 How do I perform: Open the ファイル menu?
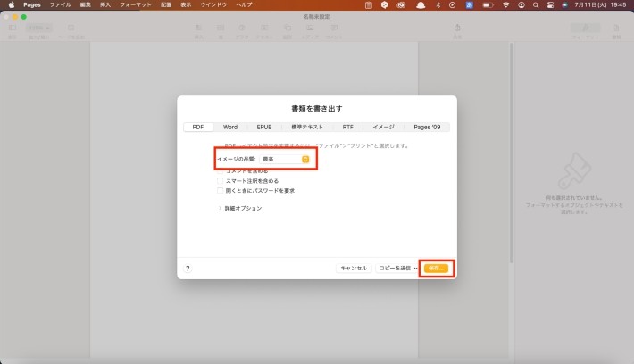pyautogui.click(x=60, y=4)
